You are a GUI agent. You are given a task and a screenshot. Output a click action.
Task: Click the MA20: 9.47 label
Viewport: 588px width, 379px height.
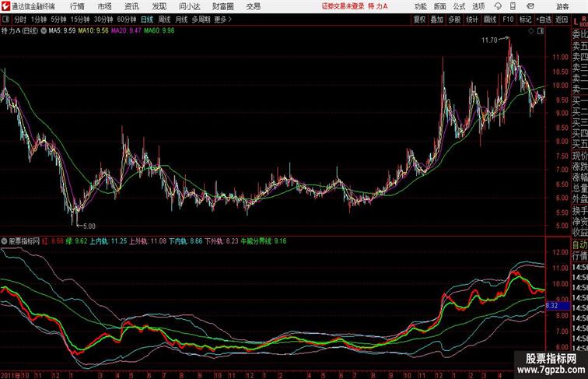pos(126,31)
